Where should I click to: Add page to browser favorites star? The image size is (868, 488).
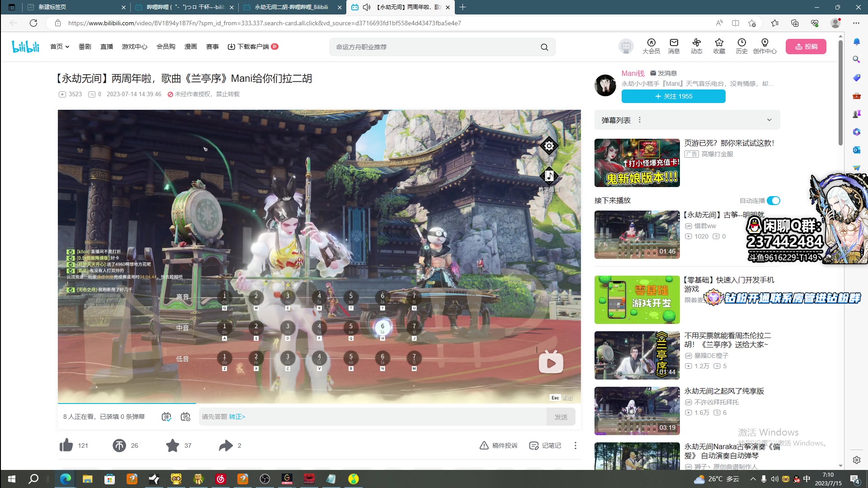point(752,23)
